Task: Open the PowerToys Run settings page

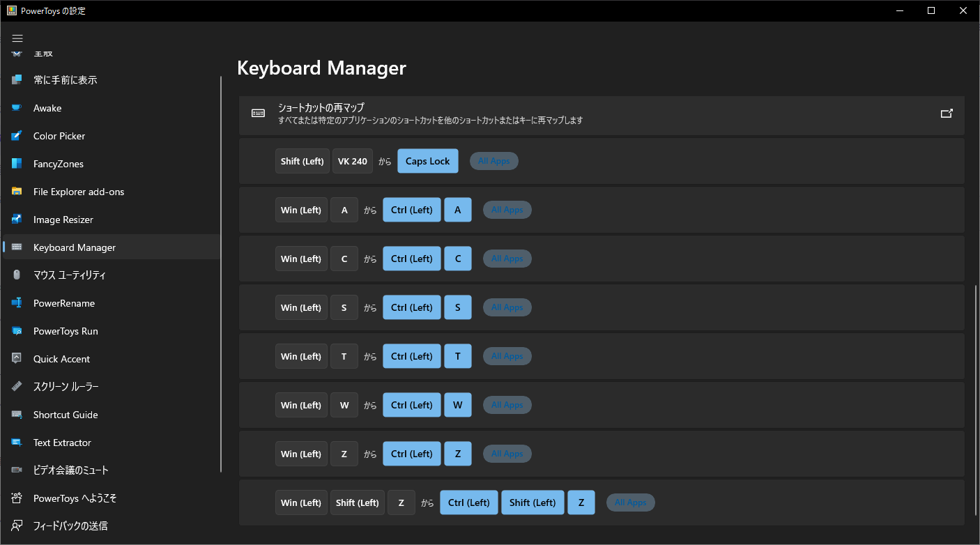Action: pyautogui.click(x=66, y=331)
